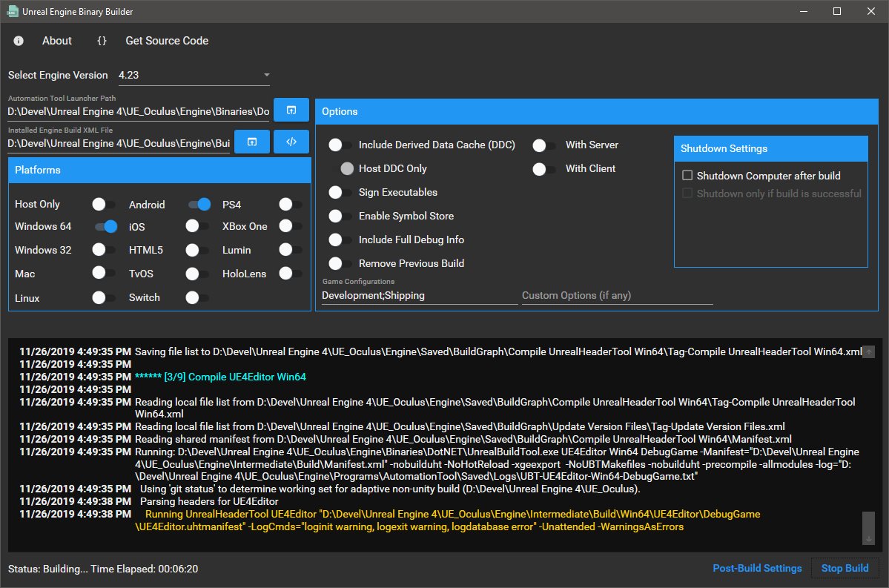Maximize the Binary Builder window
The image size is (889, 588).
point(837,11)
